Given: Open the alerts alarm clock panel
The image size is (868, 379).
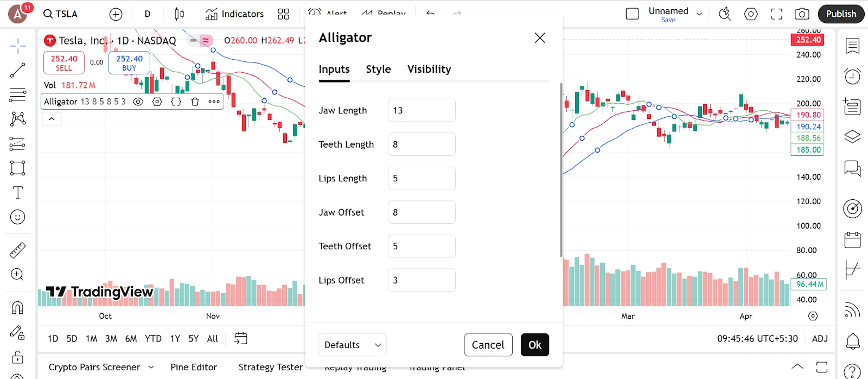Looking at the screenshot, I should pyautogui.click(x=852, y=76).
